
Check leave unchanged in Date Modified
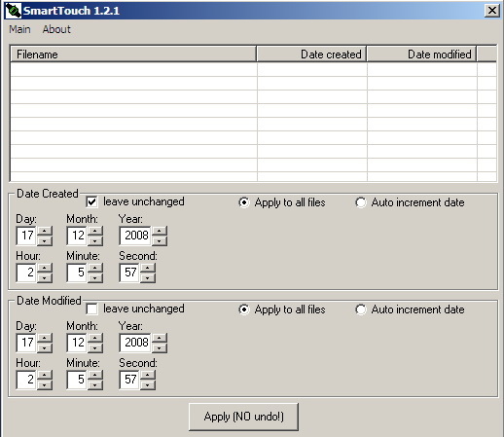coord(91,309)
